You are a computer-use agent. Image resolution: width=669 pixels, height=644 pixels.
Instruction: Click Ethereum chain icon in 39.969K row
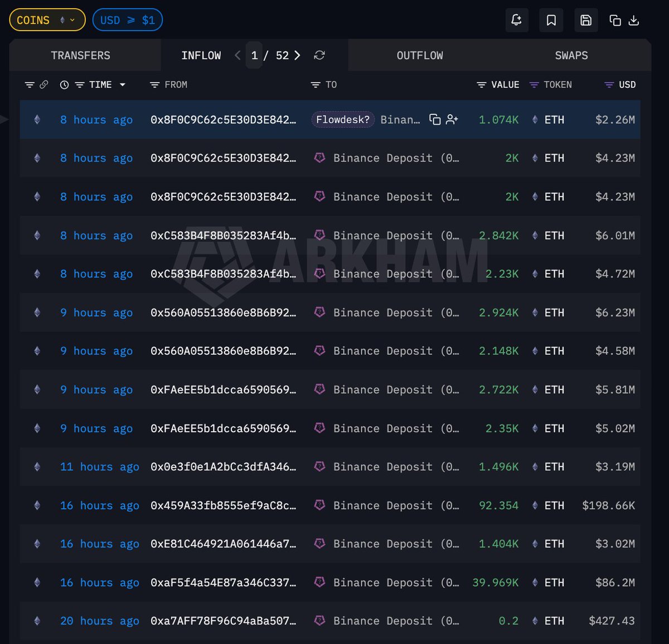(37, 582)
